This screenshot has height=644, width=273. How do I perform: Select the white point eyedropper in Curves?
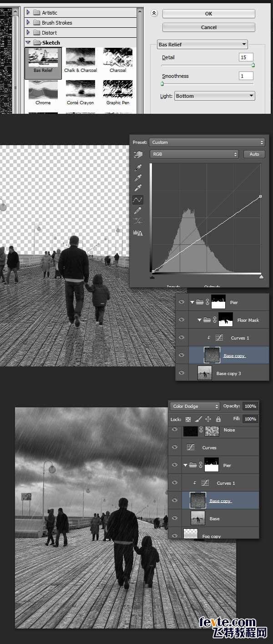(138, 188)
